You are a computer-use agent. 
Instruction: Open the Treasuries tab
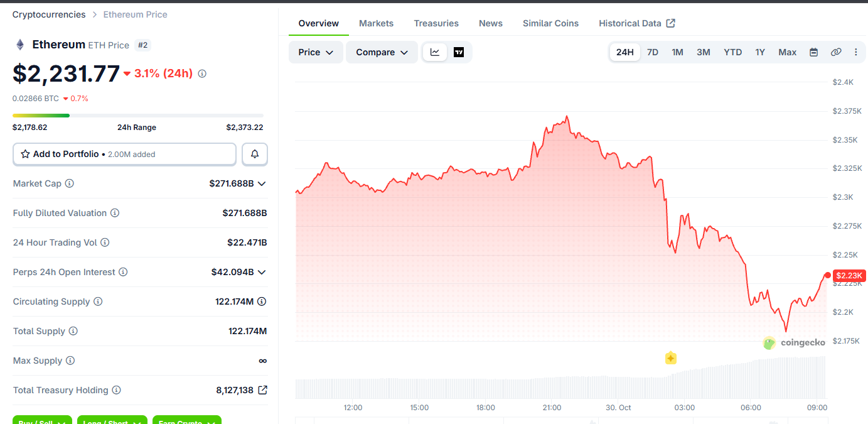[436, 23]
